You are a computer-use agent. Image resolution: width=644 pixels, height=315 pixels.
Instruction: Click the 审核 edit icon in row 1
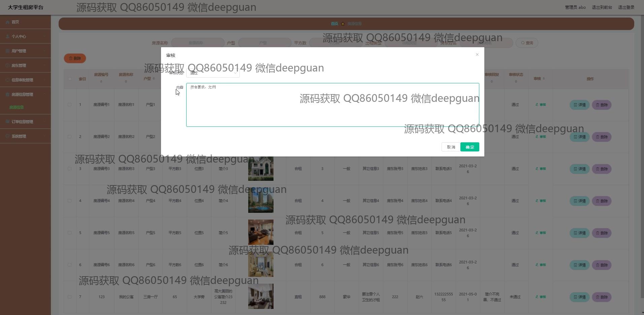click(541, 105)
